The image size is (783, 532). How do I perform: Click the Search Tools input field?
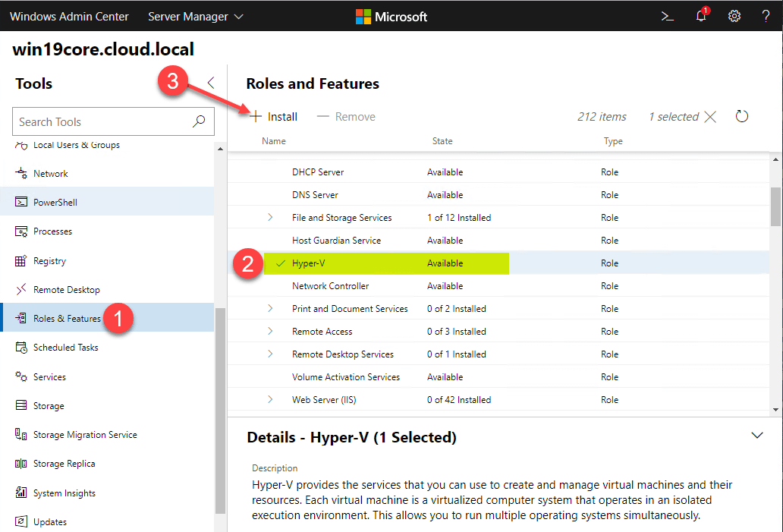pos(113,121)
